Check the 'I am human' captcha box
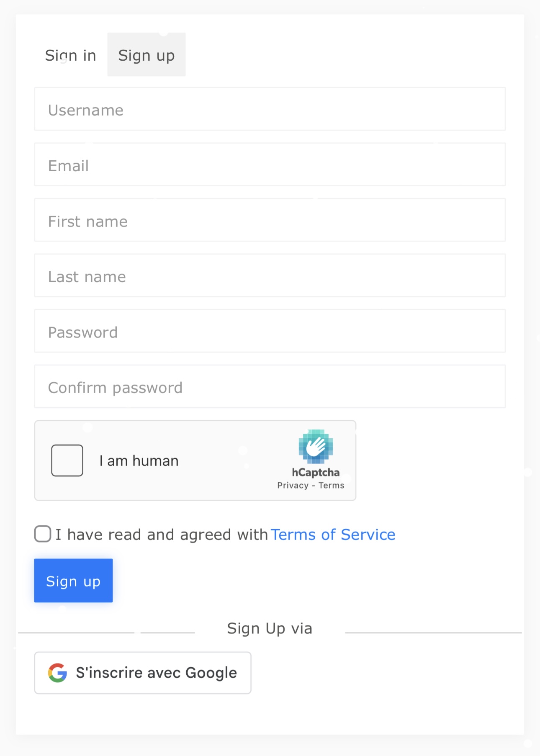This screenshot has width=540, height=756. pos(67,460)
